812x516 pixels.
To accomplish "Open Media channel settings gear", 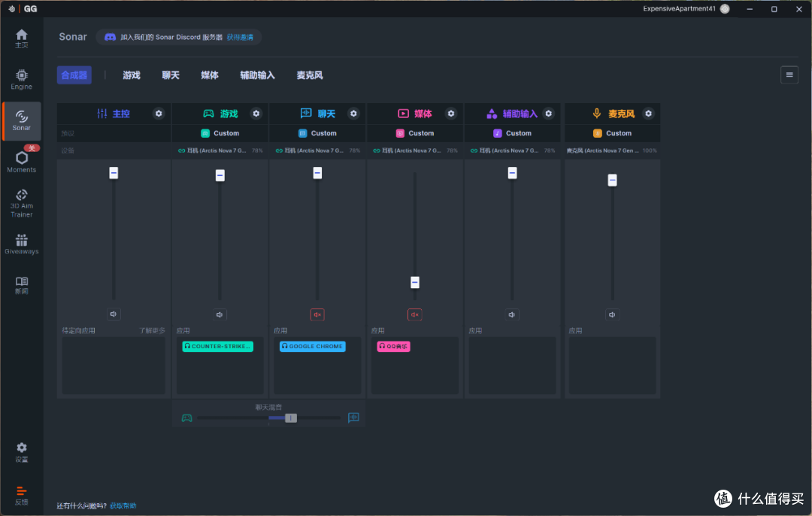I will tap(450, 114).
